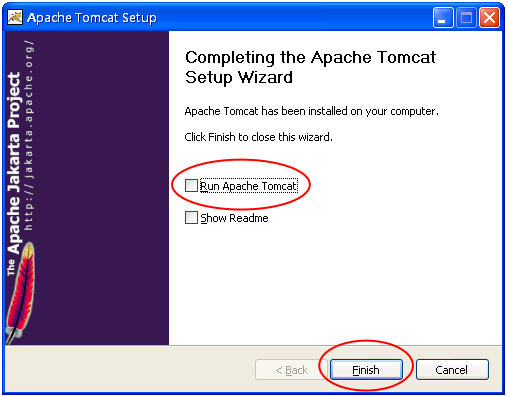508x397 pixels.
Task: Maximize the Apache Tomcat Setup window
Action: (x=466, y=17)
